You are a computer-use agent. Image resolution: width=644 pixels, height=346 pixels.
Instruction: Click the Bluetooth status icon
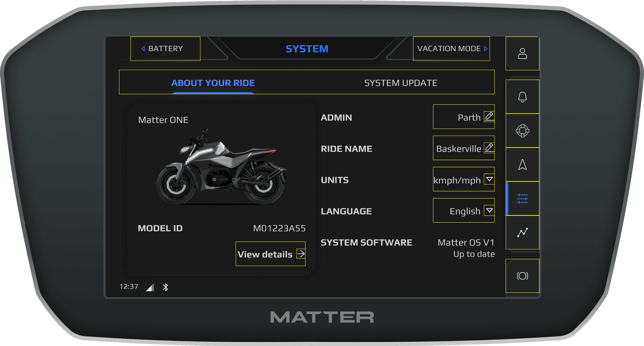[x=165, y=287]
